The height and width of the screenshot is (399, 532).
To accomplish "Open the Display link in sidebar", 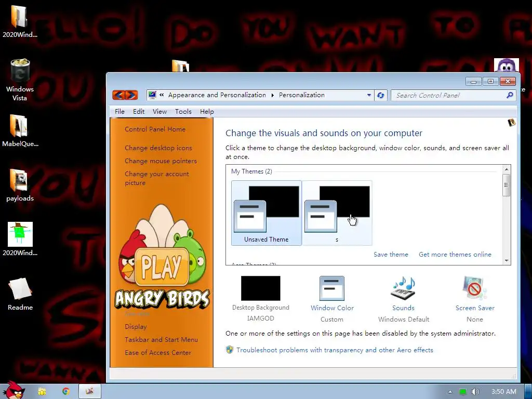I will pyautogui.click(x=136, y=327).
